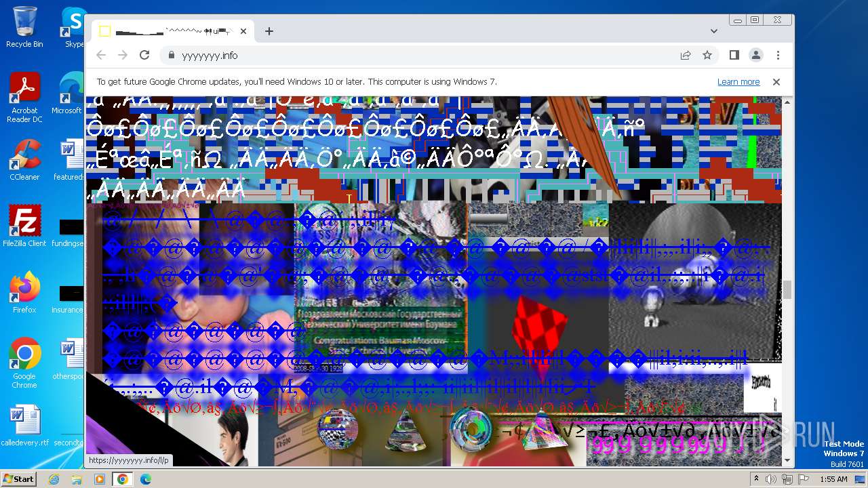The width and height of the screenshot is (868, 488).
Task: Open Windows Media Player from taskbar
Action: [100, 479]
